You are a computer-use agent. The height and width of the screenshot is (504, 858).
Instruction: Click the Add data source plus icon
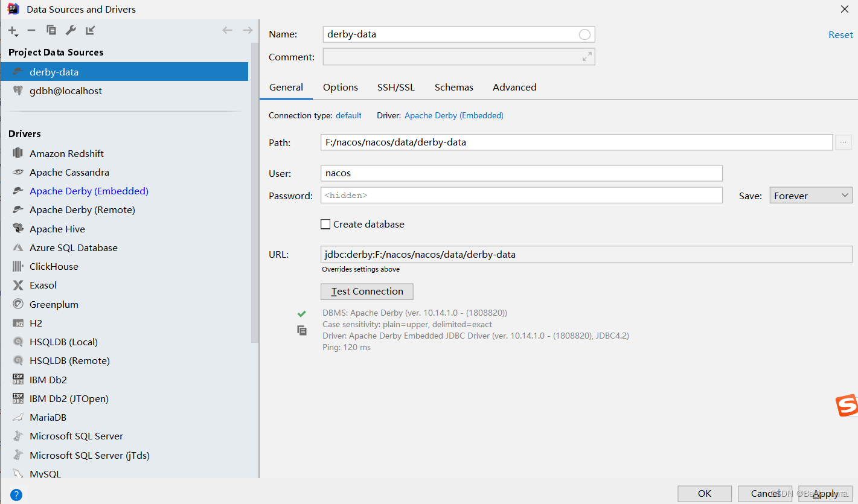click(x=13, y=31)
